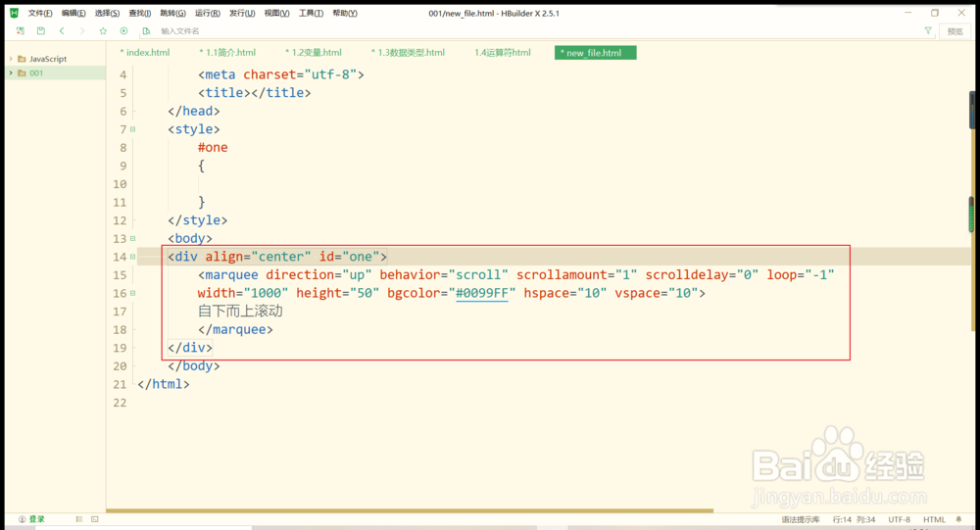Click the #one selector on line 8
The height and width of the screenshot is (530, 980).
tap(213, 148)
